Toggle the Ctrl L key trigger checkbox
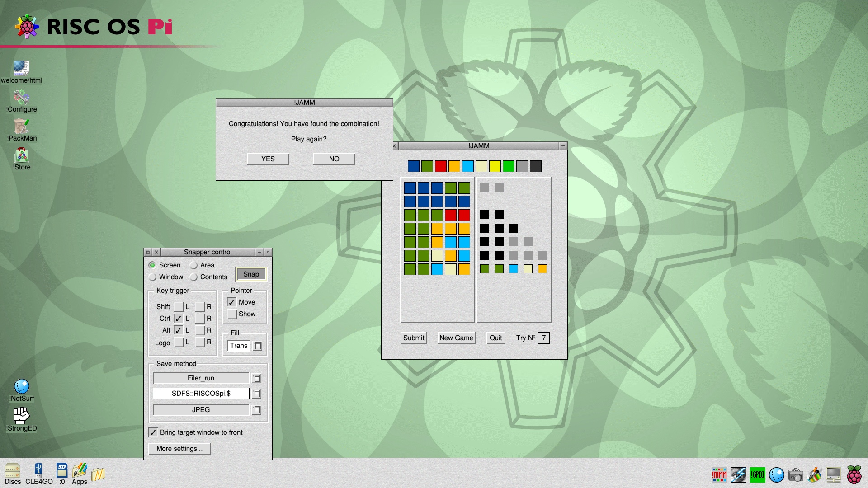868x488 pixels. [179, 319]
